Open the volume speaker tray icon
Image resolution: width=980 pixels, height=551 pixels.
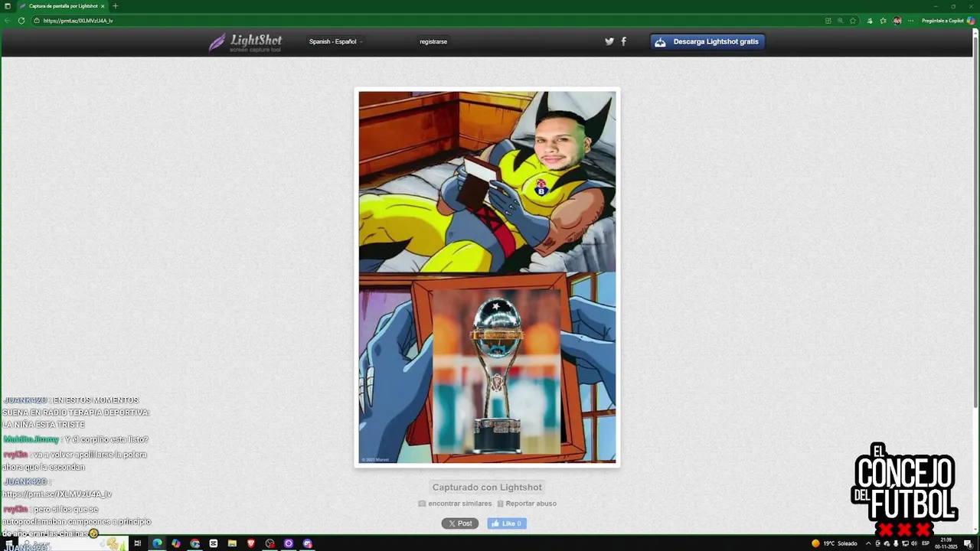pyautogui.click(x=914, y=543)
